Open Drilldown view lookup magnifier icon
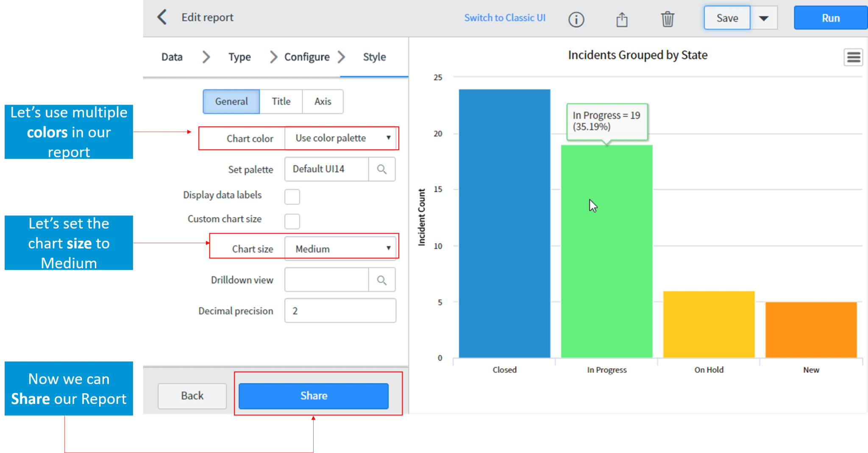The height and width of the screenshot is (453, 868). [382, 280]
